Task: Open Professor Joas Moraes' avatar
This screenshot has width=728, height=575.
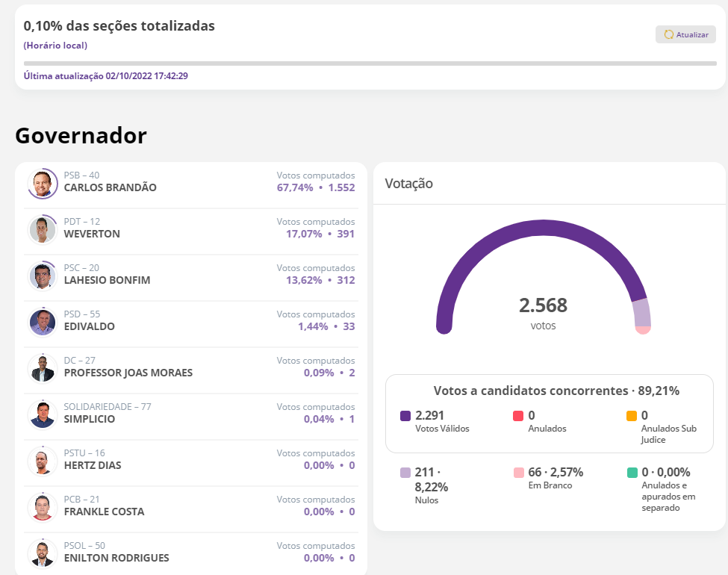Action: (43, 368)
